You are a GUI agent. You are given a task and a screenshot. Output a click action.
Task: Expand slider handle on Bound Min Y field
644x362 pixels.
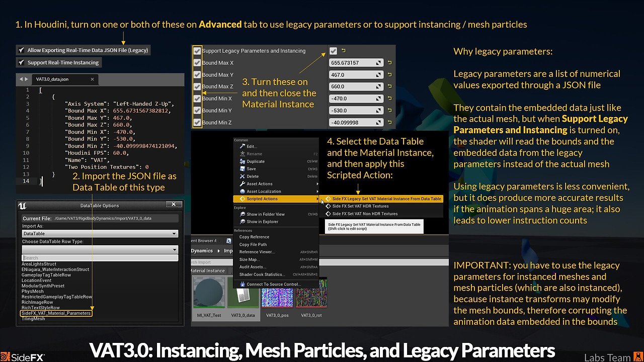click(x=378, y=111)
